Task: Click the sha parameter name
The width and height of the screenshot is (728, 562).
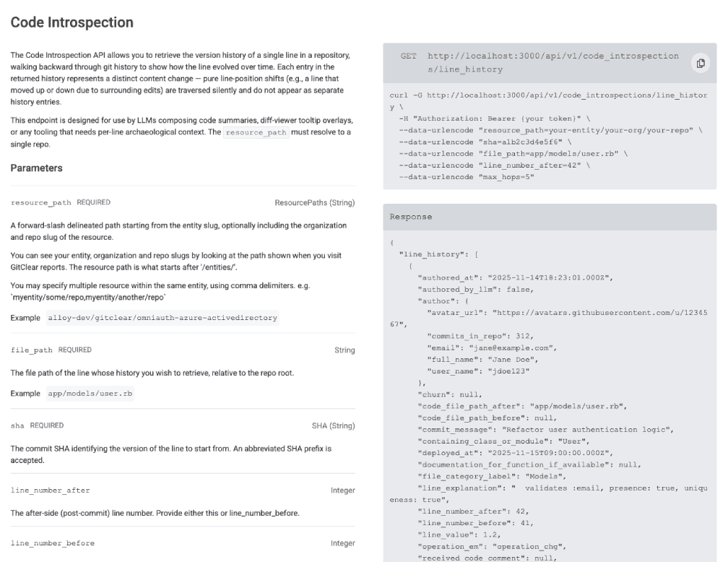Action: pyautogui.click(x=17, y=425)
